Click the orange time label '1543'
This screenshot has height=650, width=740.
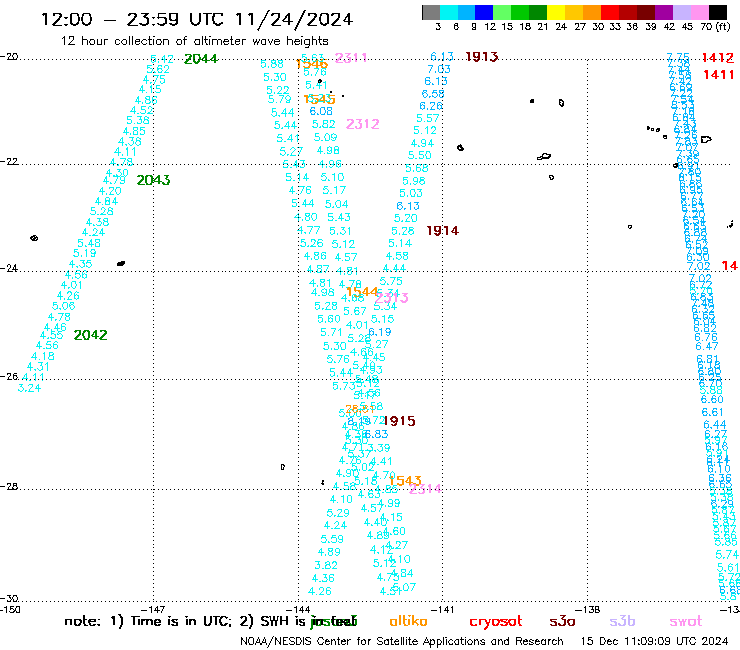click(x=405, y=481)
